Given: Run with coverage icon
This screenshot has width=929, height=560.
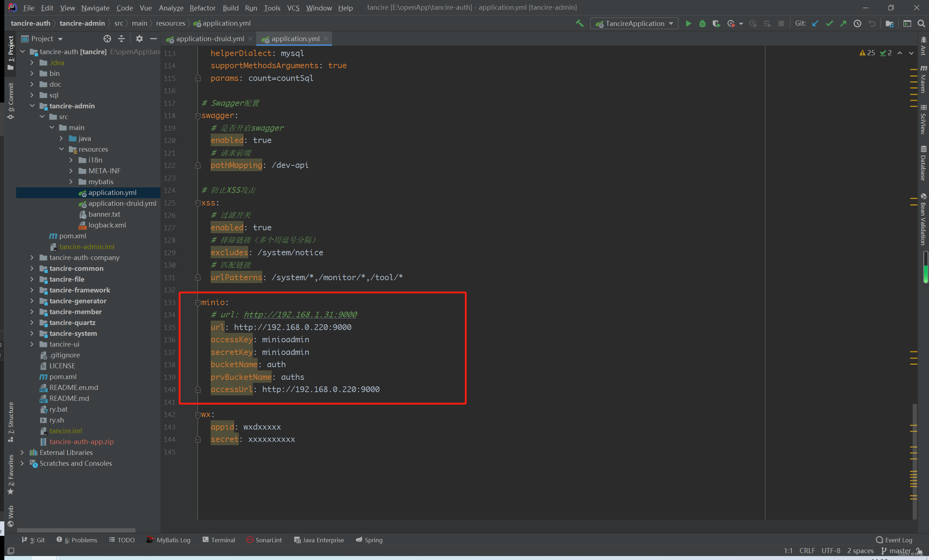Looking at the screenshot, I should click(716, 23).
